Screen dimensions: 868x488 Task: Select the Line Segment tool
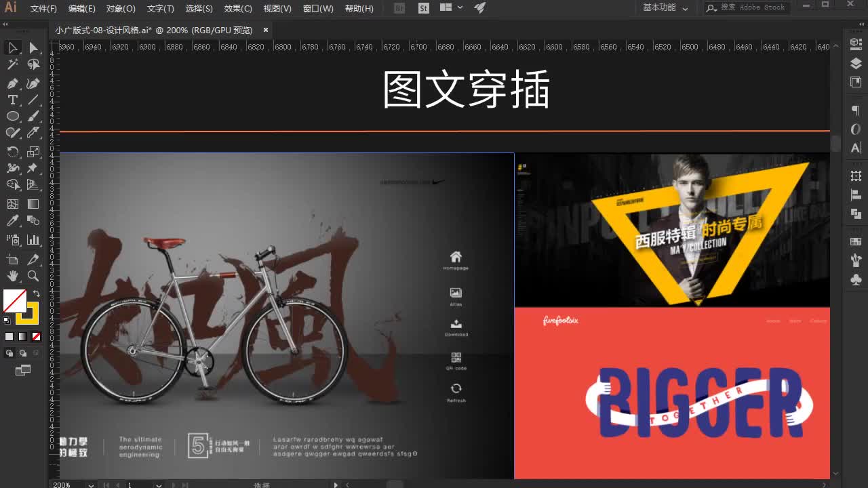[x=33, y=100]
